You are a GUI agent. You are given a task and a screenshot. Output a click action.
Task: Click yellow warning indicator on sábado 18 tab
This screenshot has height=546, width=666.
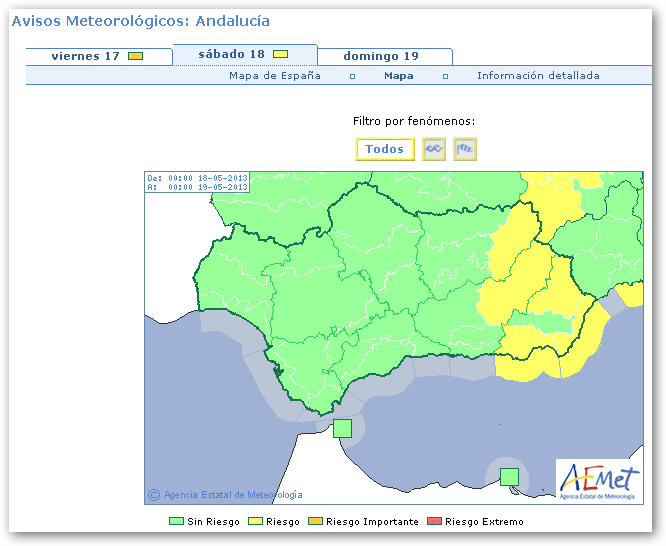pos(281,54)
